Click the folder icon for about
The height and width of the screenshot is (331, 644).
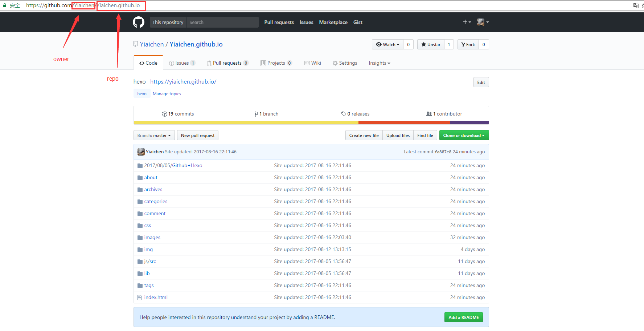click(140, 178)
